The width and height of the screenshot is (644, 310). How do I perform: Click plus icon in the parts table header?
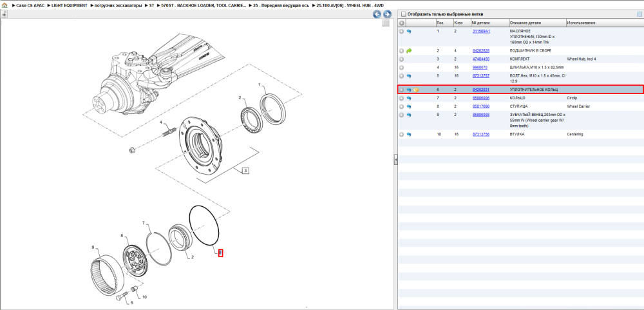tap(401, 23)
